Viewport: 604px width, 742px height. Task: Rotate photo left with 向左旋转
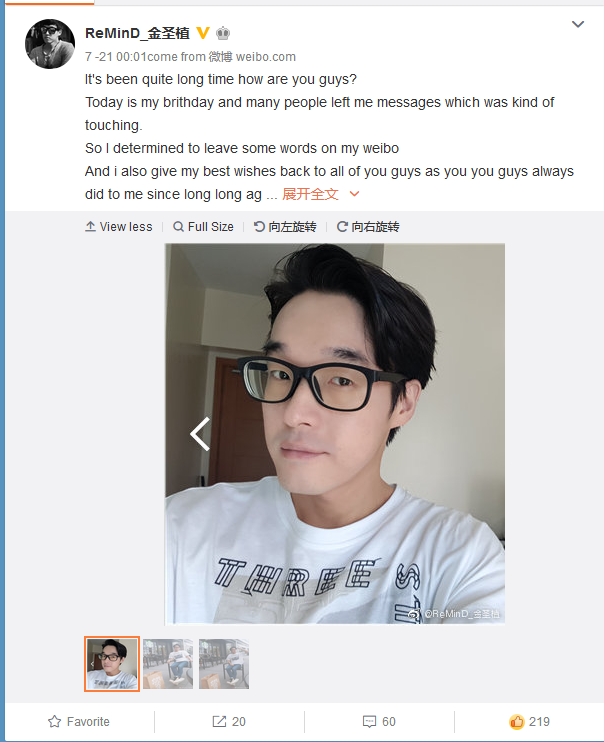click(285, 227)
